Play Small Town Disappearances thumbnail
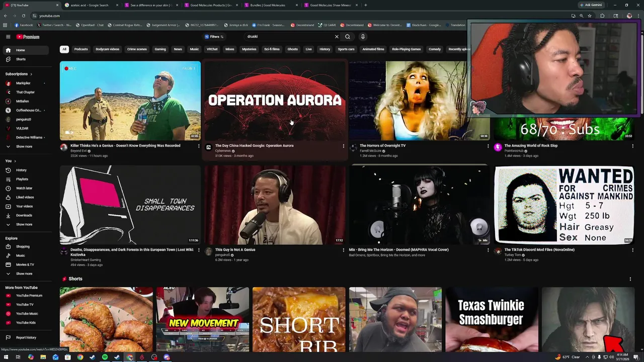The width and height of the screenshot is (644, 362). point(130,205)
